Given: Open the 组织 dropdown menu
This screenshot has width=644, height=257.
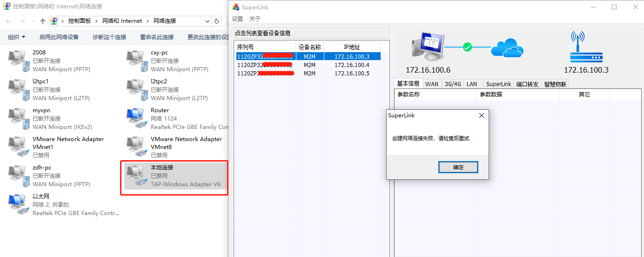Looking at the screenshot, I should 17,37.
